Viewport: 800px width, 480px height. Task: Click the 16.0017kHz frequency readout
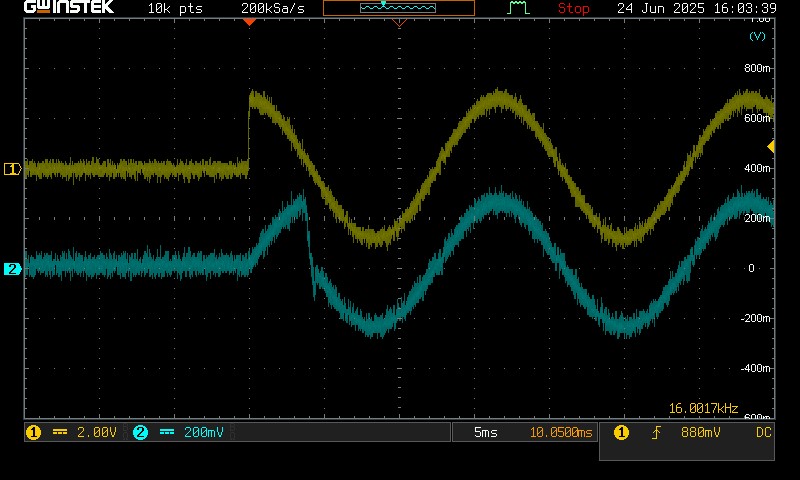point(704,409)
